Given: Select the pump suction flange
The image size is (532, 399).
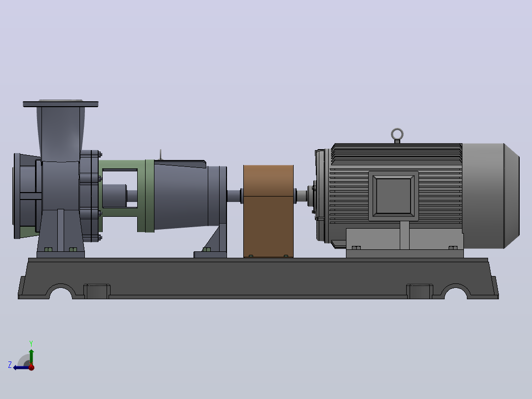Looking at the screenshot, I should (17, 196).
